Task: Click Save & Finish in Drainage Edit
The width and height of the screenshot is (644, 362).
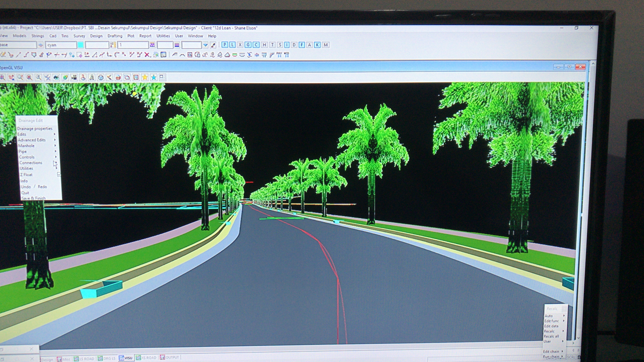Action: tap(34, 198)
